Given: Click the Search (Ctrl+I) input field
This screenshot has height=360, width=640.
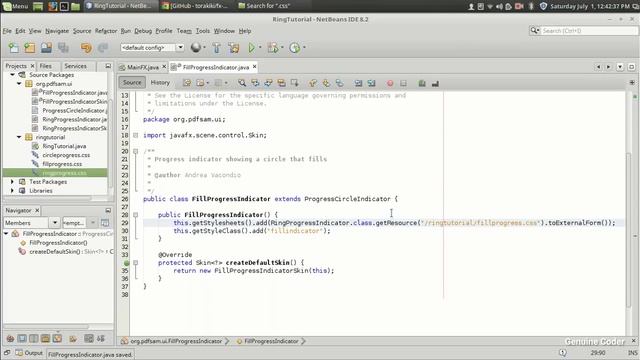Looking at the screenshot, I should pyautogui.click(x=588, y=31).
